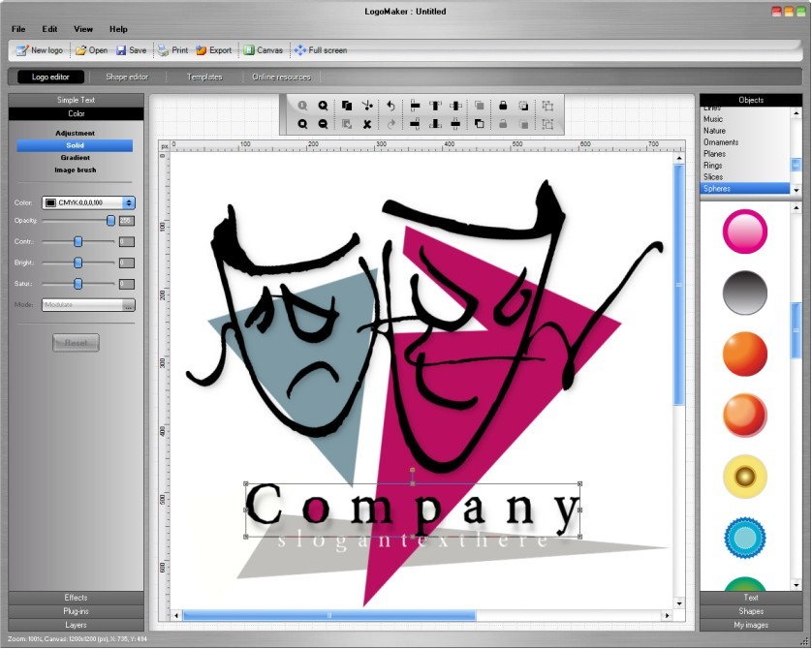The width and height of the screenshot is (812, 649).
Task: Open the View menu
Action: point(83,29)
